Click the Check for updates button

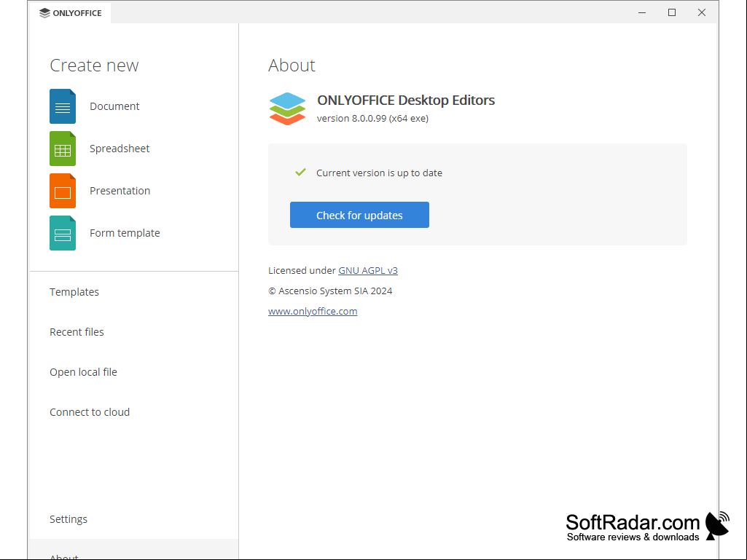coord(359,215)
